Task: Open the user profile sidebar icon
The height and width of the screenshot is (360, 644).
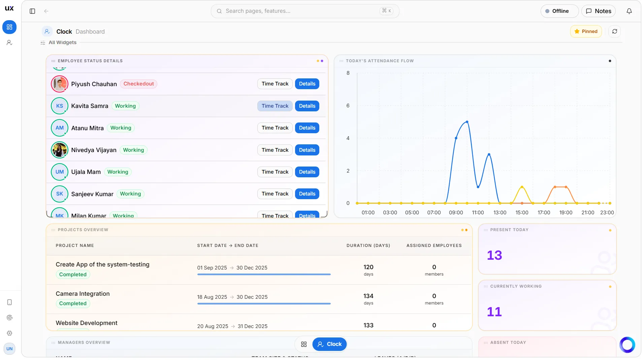Action: tap(9, 42)
